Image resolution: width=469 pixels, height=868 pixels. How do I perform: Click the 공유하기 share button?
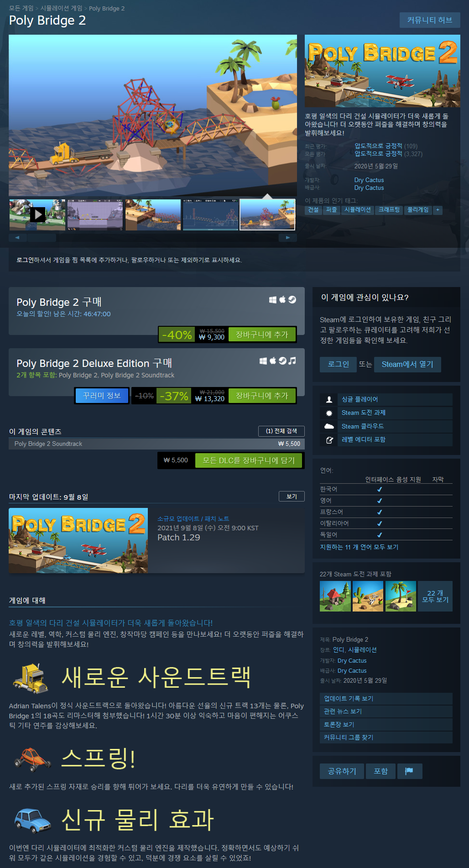coord(342,771)
